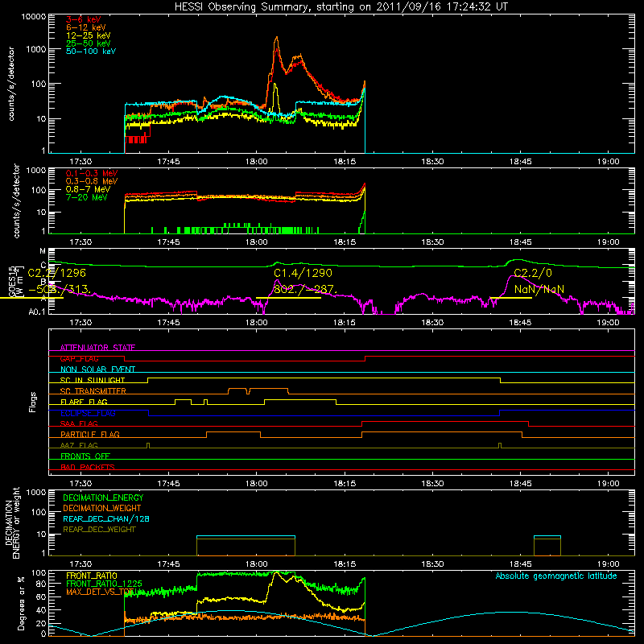Click the 18:00 tick label under top plot
This screenshot has width=644, height=644.
[x=256, y=162]
